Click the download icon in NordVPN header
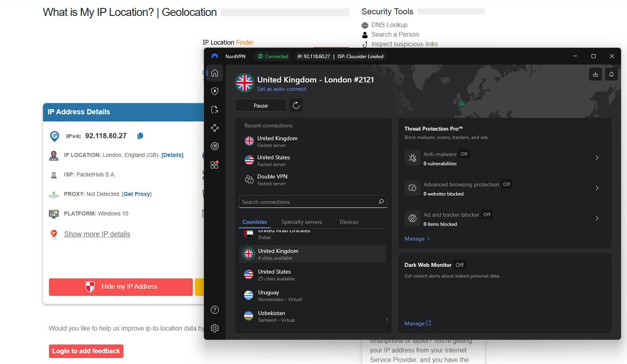 595,74
